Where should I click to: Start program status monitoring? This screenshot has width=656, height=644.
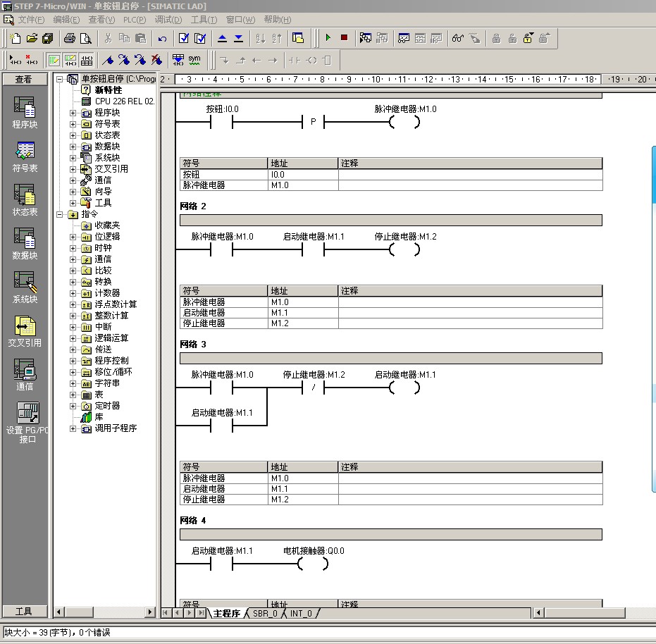coord(365,39)
